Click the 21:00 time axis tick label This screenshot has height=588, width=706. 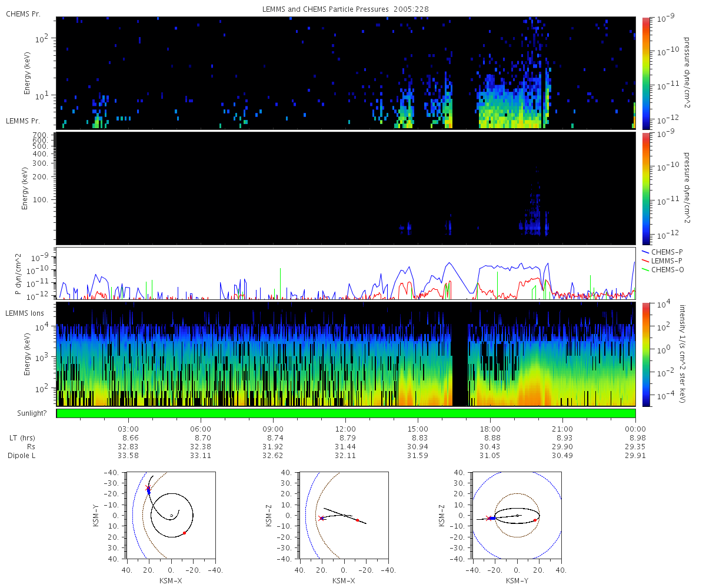coord(562,429)
